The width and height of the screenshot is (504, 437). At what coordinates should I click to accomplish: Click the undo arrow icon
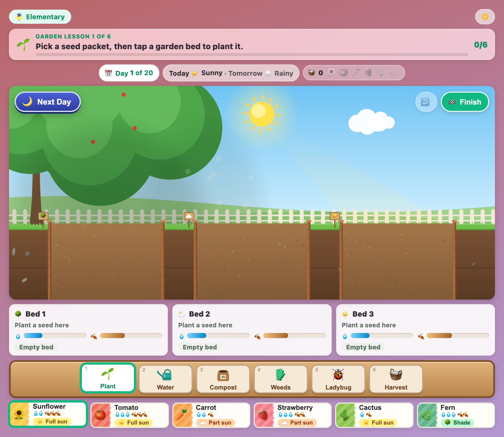[x=426, y=102]
